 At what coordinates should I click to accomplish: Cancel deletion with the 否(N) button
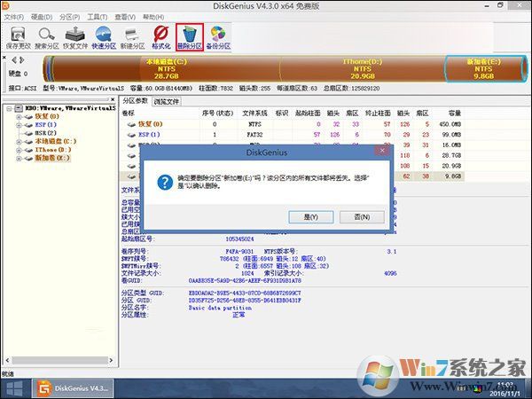pos(360,216)
